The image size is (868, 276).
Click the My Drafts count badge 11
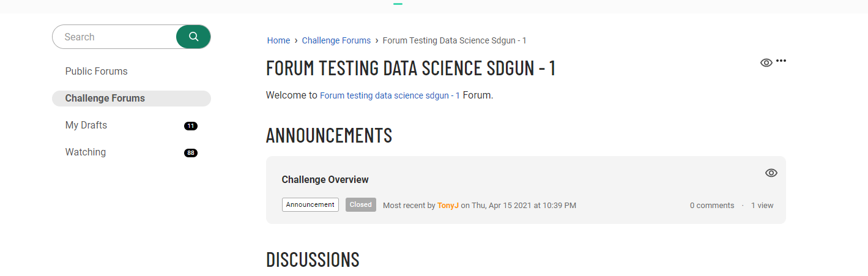(191, 126)
